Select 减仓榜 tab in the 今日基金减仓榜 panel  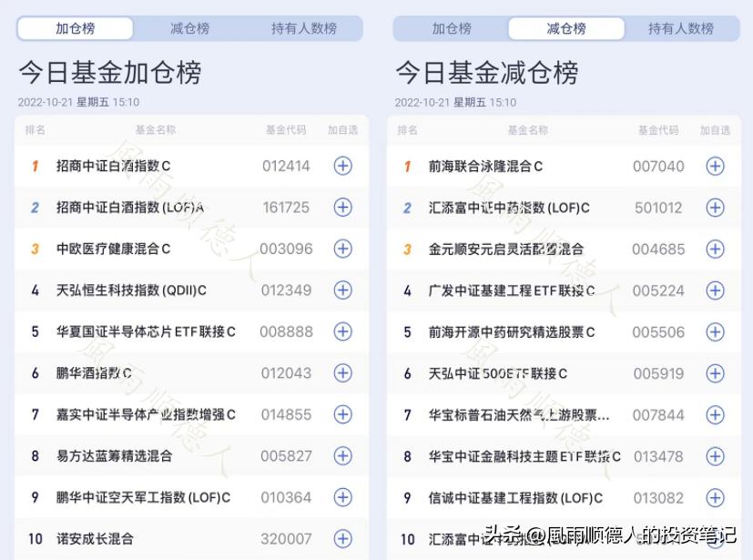coord(566,28)
